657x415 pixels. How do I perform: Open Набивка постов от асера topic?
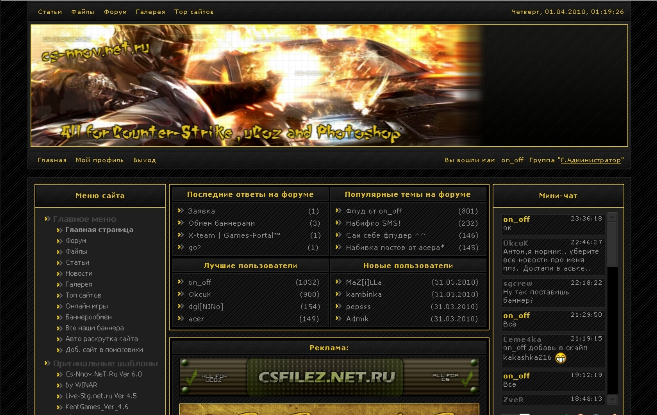tap(395, 248)
